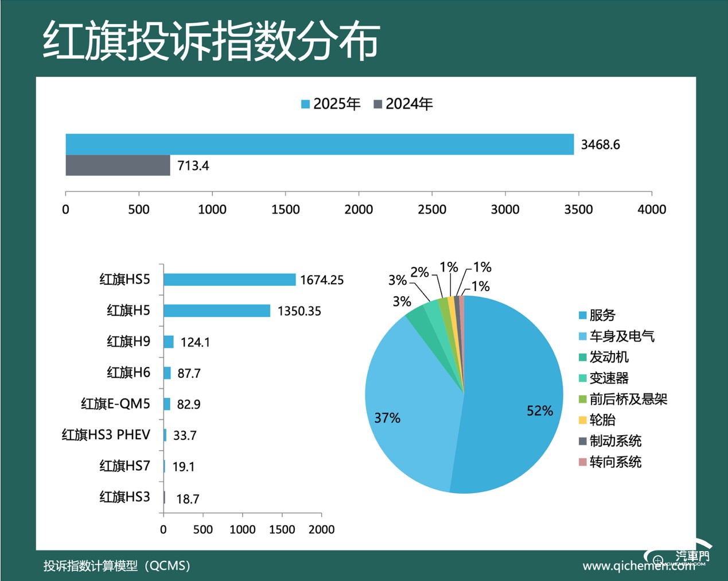Viewport: 728px width, 581px height.
Task: Click the 红旗HS7 axis label
Action: click(124, 466)
